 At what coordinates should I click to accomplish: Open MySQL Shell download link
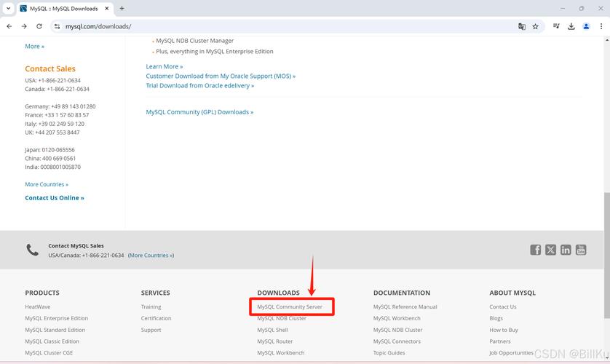tap(273, 330)
